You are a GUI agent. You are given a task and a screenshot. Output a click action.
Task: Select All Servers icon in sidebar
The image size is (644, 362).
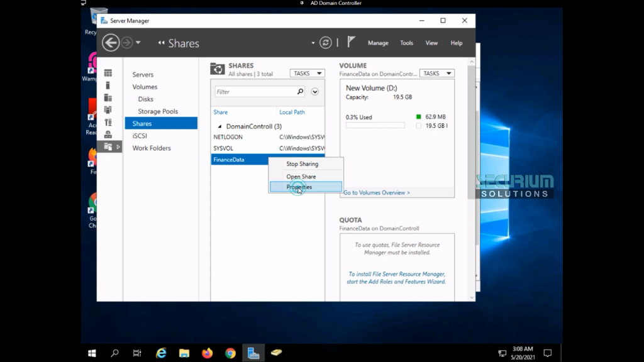coord(108,97)
